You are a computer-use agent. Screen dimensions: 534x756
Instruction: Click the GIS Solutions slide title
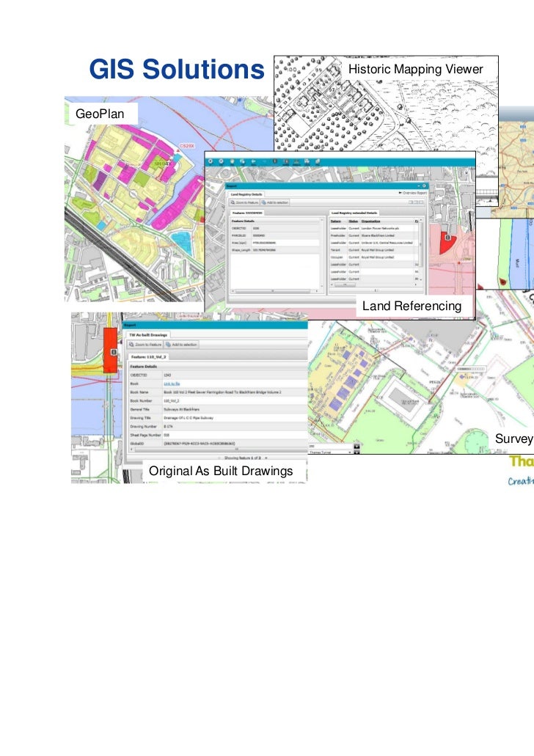177,69
